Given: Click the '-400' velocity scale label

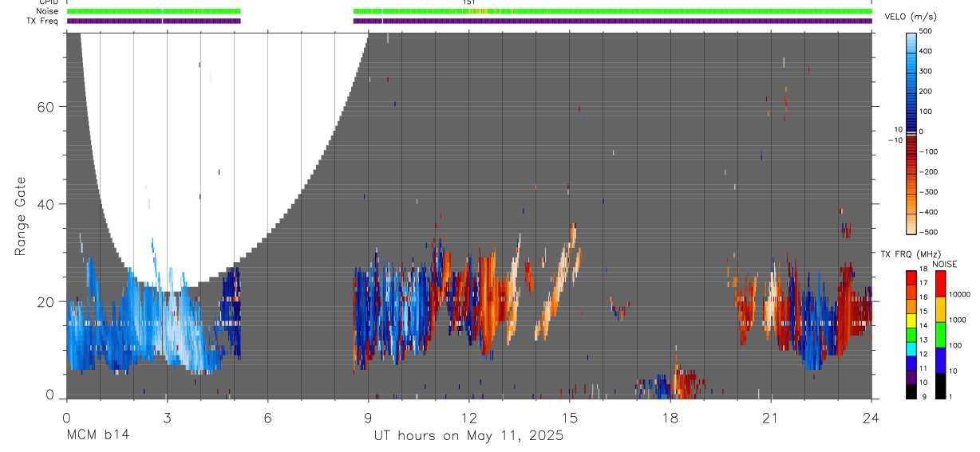Looking at the screenshot, I should [x=927, y=212].
